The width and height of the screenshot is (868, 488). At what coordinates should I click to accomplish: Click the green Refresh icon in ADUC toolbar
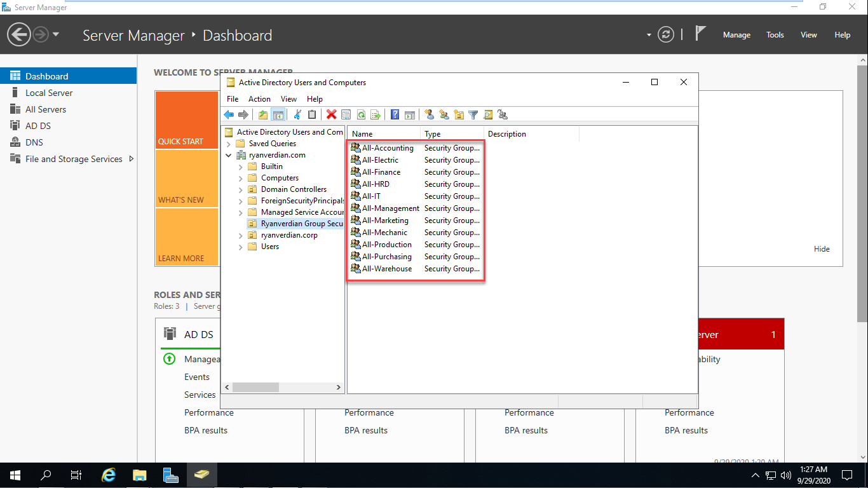click(x=361, y=115)
